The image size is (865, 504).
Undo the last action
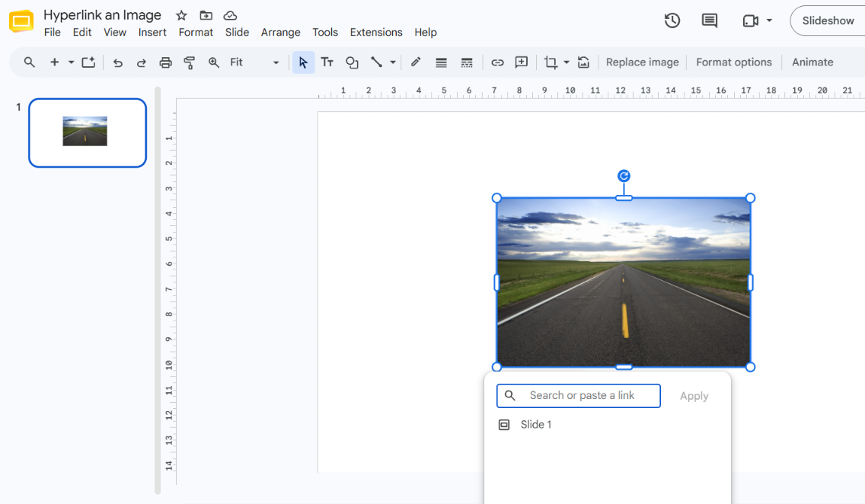click(x=117, y=62)
